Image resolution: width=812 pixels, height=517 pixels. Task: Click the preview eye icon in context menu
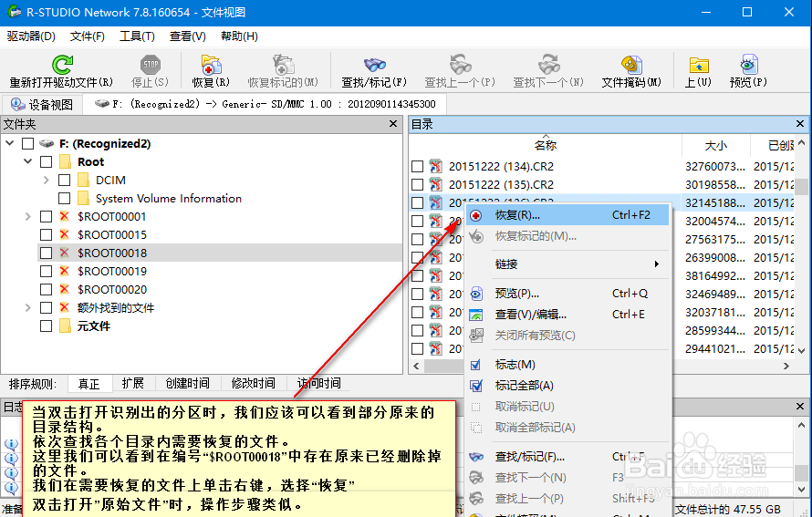tap(476, 294)
